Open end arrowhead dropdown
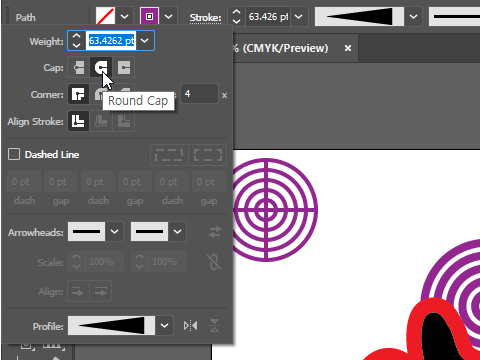480x360 pixels. point(177,232)
